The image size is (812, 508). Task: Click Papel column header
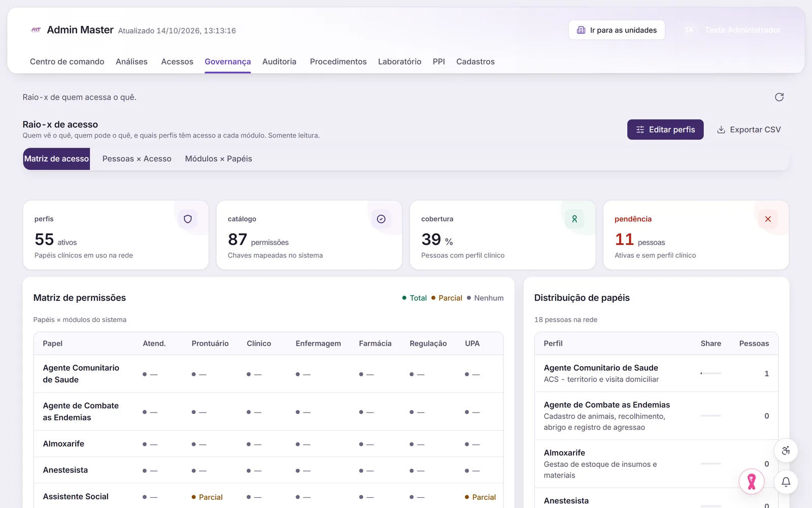point(53,343)
